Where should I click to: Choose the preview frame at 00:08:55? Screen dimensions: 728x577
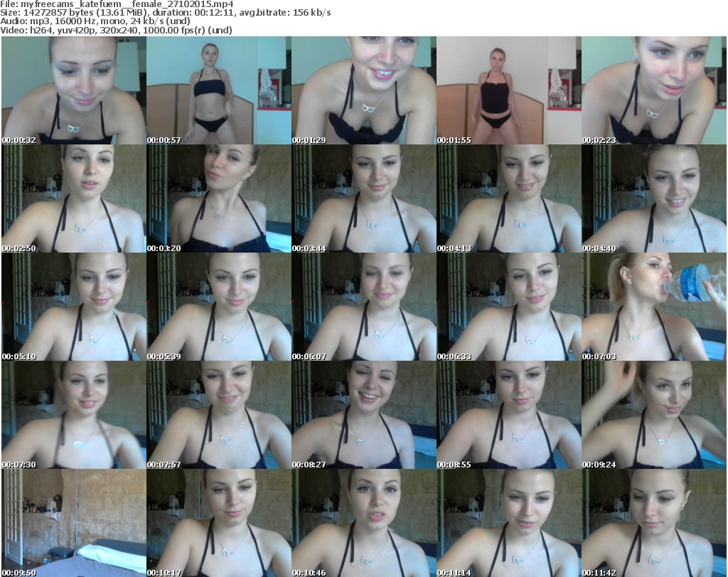509,415
